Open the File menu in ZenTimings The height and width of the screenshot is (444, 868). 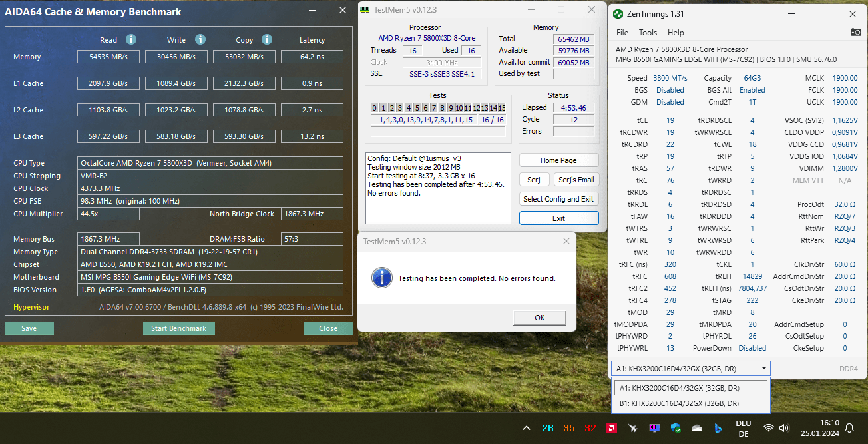pos(622,33)
